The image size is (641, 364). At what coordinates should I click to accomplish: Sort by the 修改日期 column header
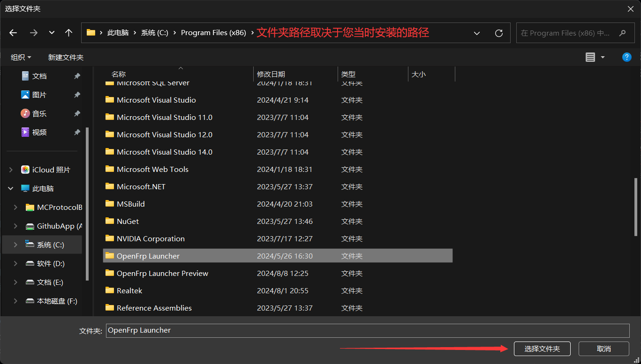271,74
